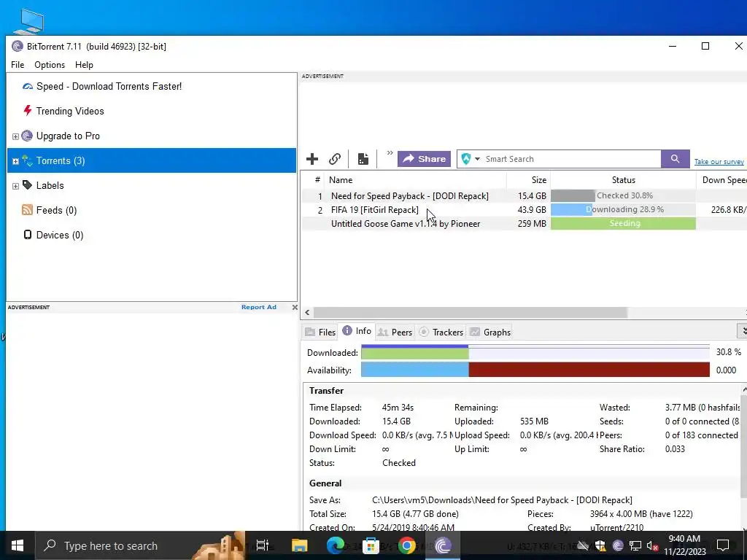
Task: Click the speedometer icon next to Speed
Action: [x=28, y=86]
